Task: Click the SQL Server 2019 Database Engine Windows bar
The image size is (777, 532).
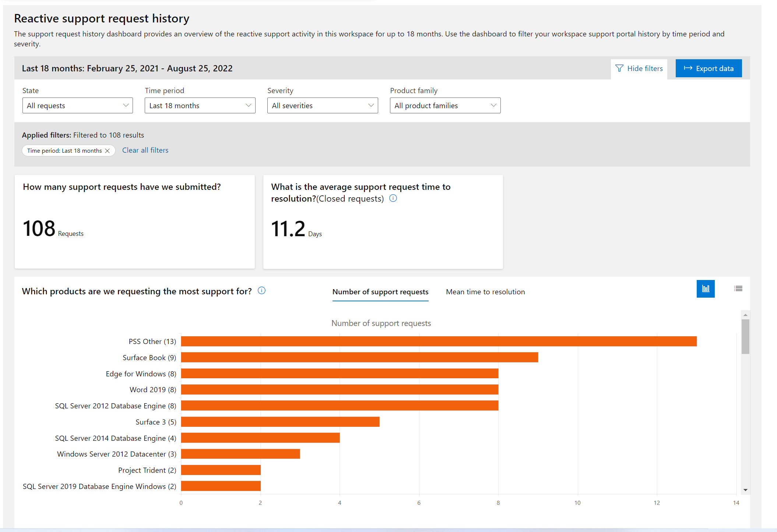Action: click(x=221, y=486)
